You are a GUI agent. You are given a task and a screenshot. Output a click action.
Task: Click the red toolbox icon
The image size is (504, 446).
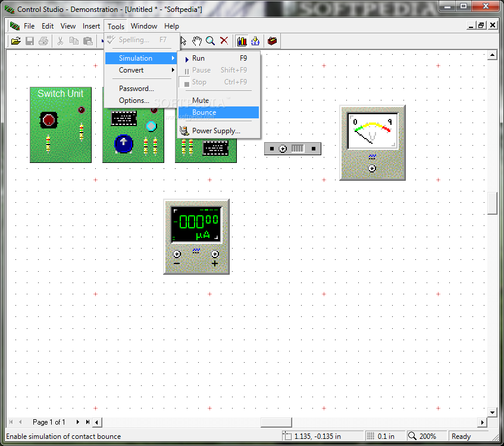coord(273,41)
